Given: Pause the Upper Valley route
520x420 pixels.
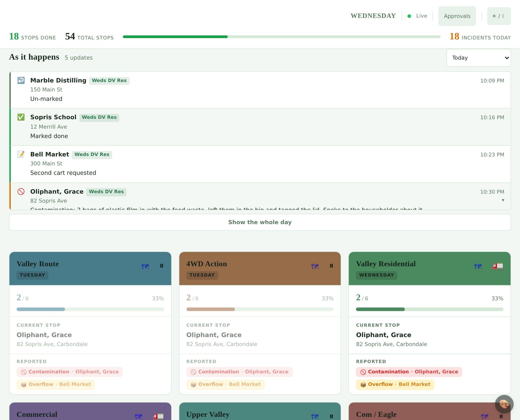Looking at the screenshot, I should point(331,416).
